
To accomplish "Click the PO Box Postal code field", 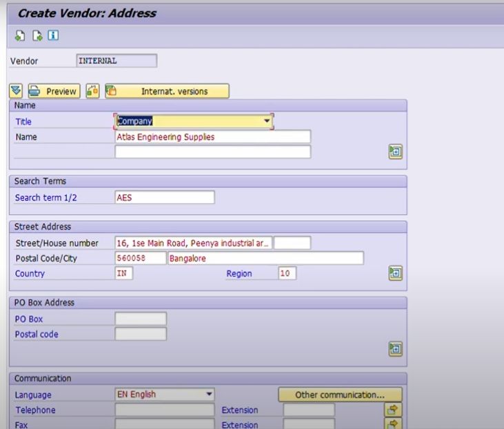I will click(141, 334).
